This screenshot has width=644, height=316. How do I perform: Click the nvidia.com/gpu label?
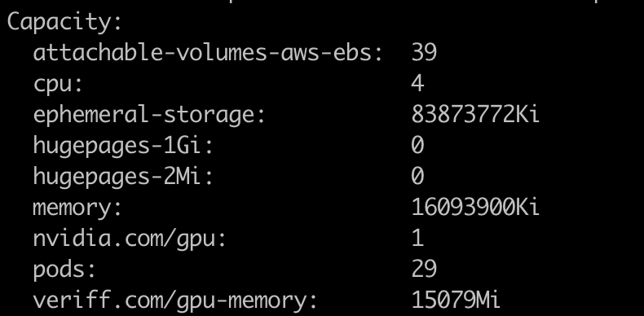(130, 239)
